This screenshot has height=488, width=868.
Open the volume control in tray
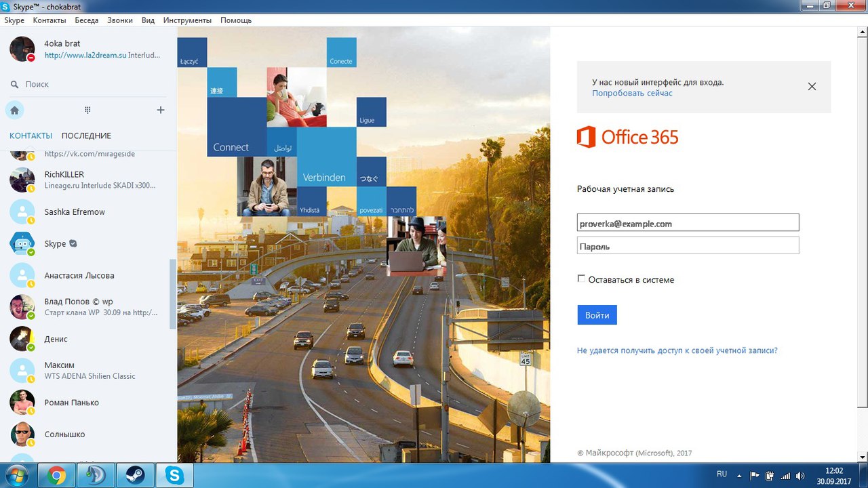coord(800,476)
